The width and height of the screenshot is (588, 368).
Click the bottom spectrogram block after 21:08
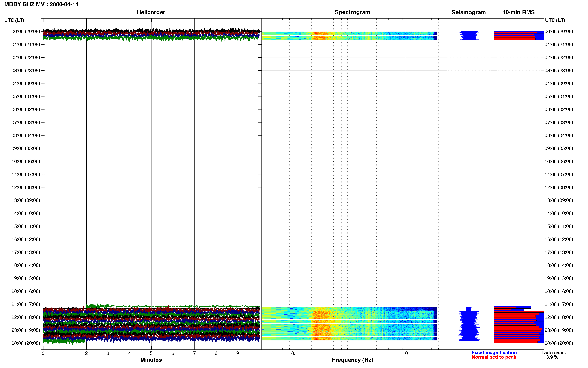tap(349, 324)
